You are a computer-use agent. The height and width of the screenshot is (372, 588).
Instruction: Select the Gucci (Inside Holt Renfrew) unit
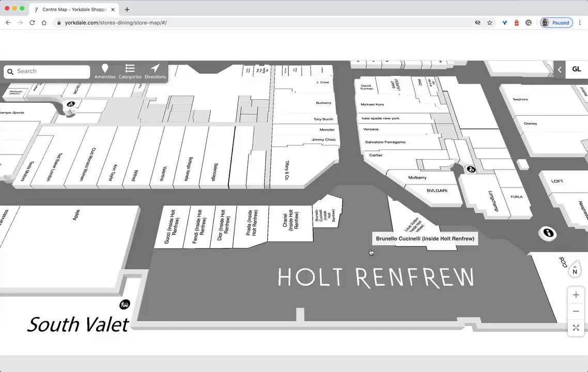tap(172, 226)
